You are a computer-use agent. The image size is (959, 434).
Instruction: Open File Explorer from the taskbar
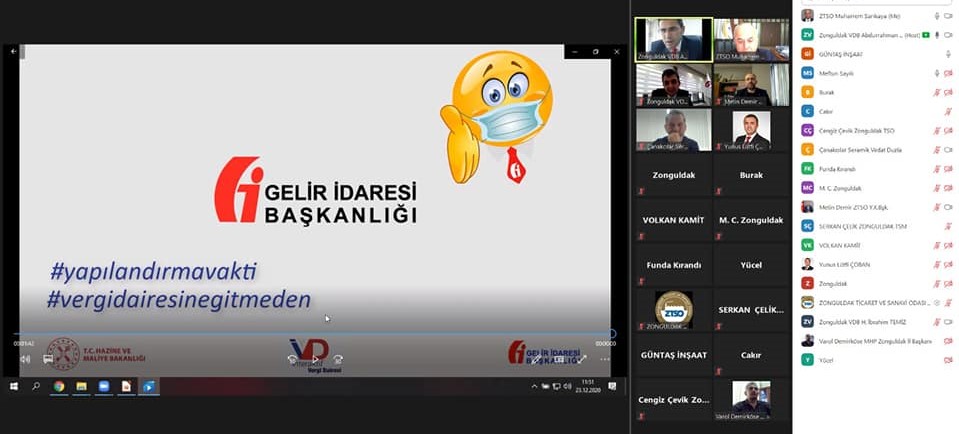tap(81, 386)
